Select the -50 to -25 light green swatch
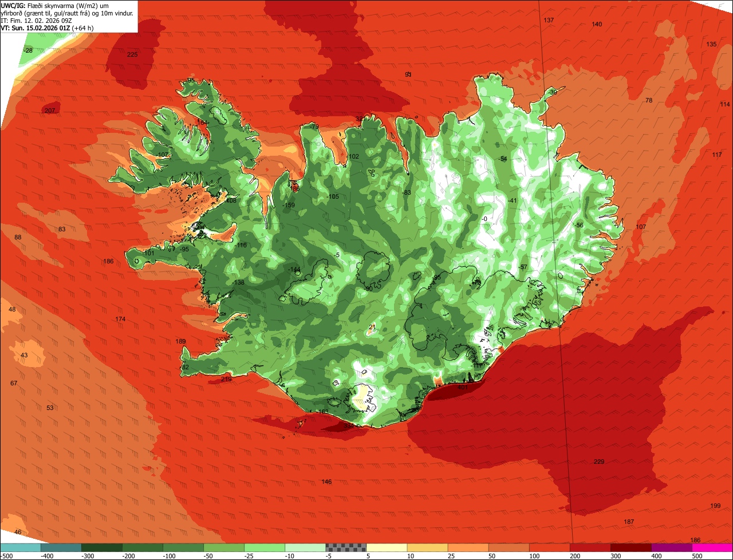This screenshot has width=733, height=560. 224,548
